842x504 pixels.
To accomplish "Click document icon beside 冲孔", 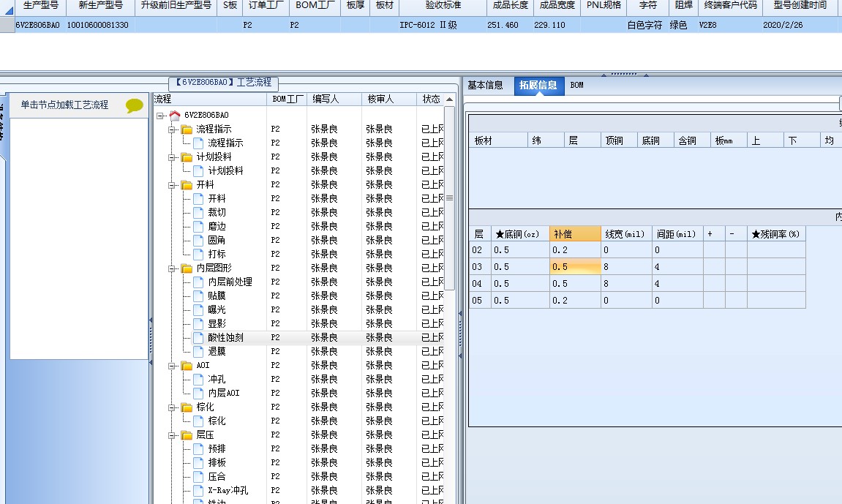I will tap(198, 379).
